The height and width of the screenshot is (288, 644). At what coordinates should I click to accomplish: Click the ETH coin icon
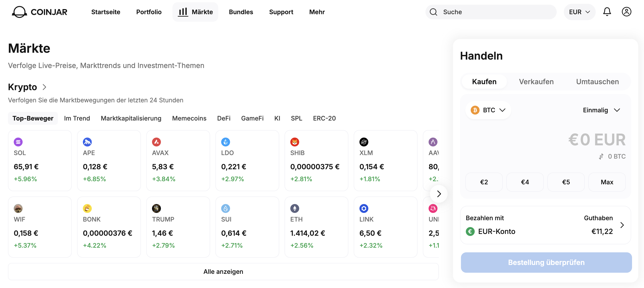click(x=295, y=208)
